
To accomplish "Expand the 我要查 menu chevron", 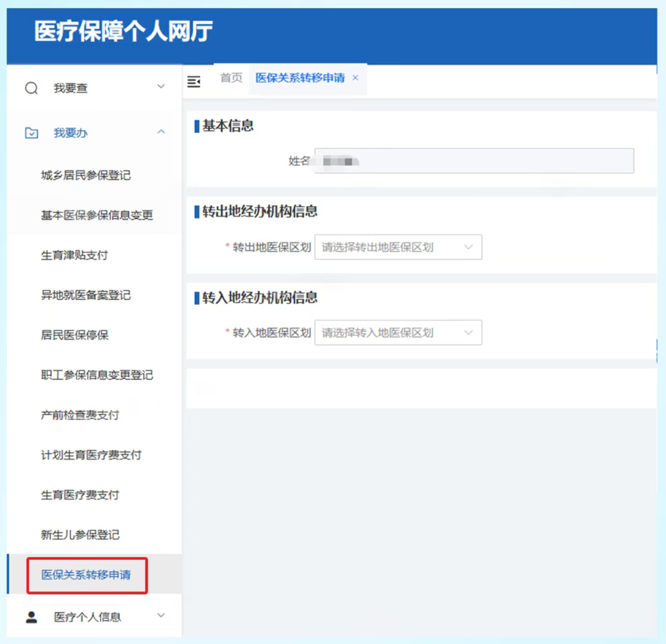I will 161,87.
